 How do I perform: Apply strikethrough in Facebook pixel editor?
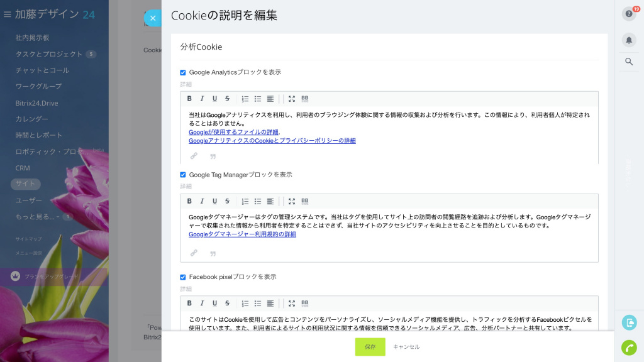(227, 304)
